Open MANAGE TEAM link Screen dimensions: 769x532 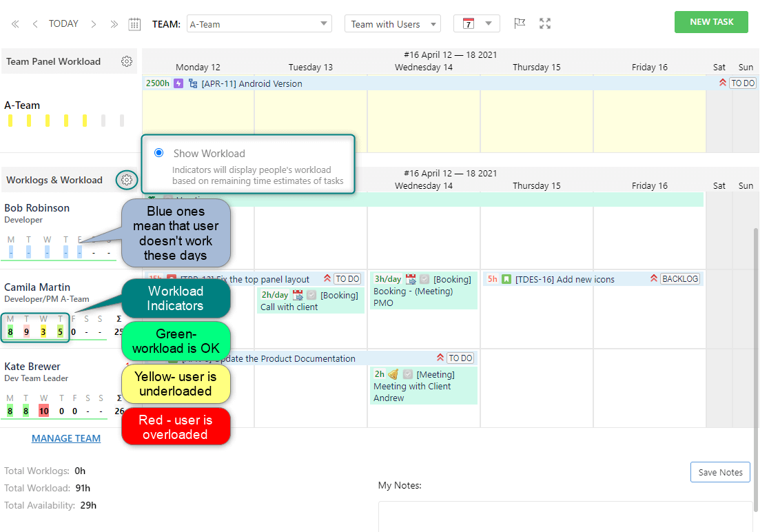pos(66,438)
